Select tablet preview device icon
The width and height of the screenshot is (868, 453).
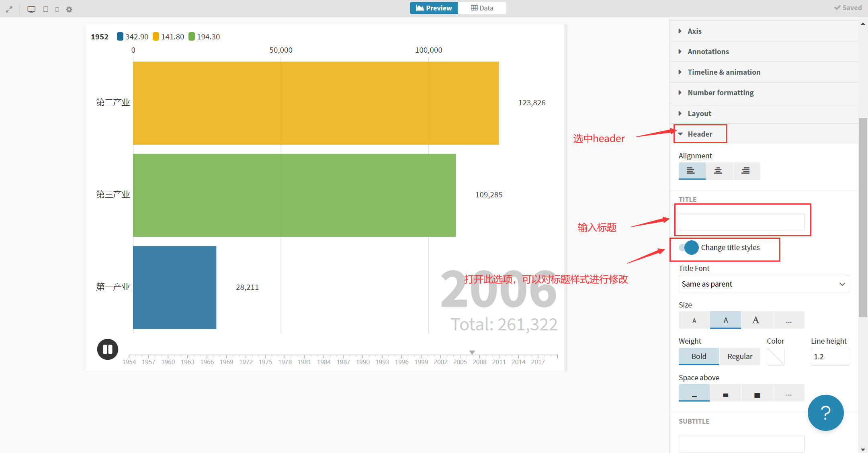[45, 9]
